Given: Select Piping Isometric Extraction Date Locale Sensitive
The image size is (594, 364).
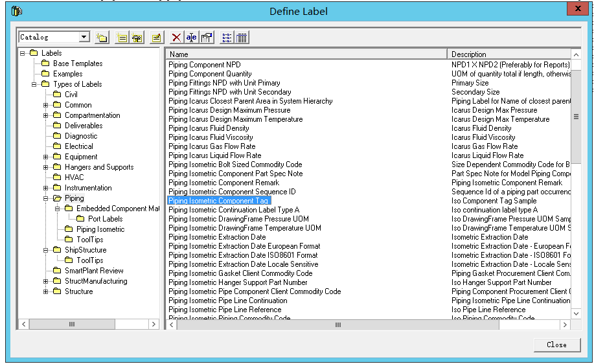Looking at the screenshot, I should click(243, 264).
